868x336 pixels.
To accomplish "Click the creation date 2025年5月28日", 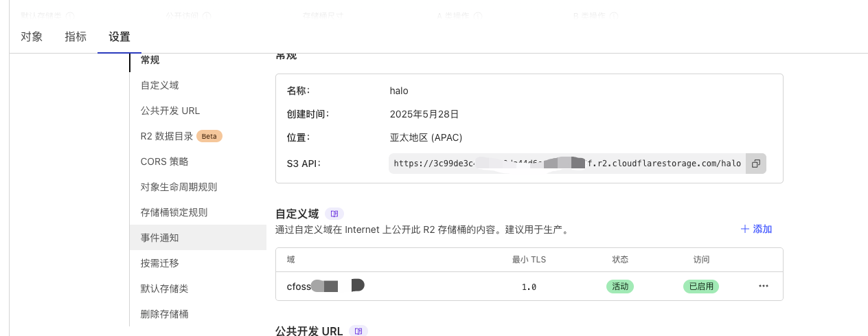I will tap(424, 114).
